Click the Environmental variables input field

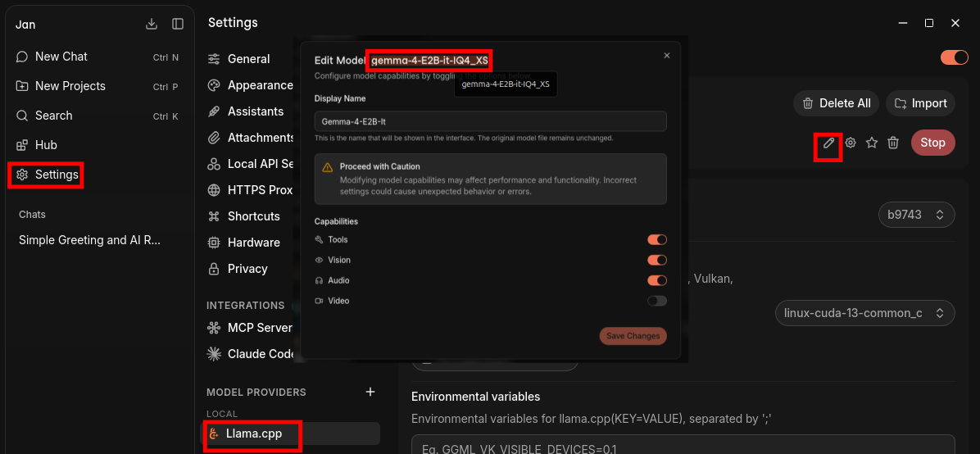point(683,445)
